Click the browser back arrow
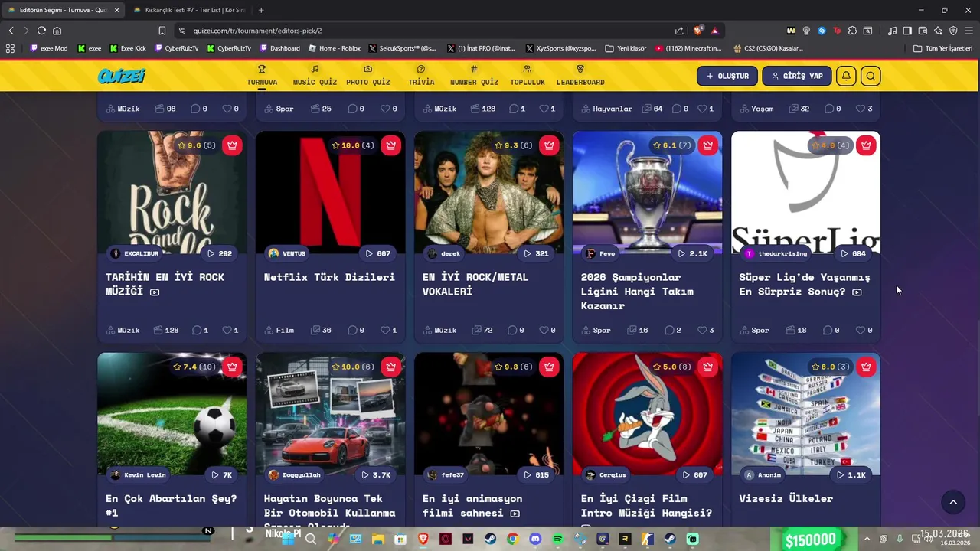980x551 pixels. [x=11, y=31]
